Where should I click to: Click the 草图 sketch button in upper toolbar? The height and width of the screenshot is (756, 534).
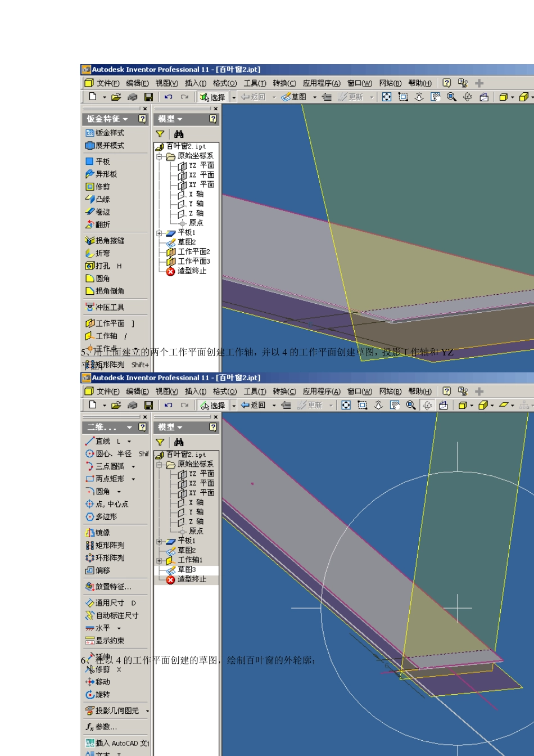[x=294, y=97]
